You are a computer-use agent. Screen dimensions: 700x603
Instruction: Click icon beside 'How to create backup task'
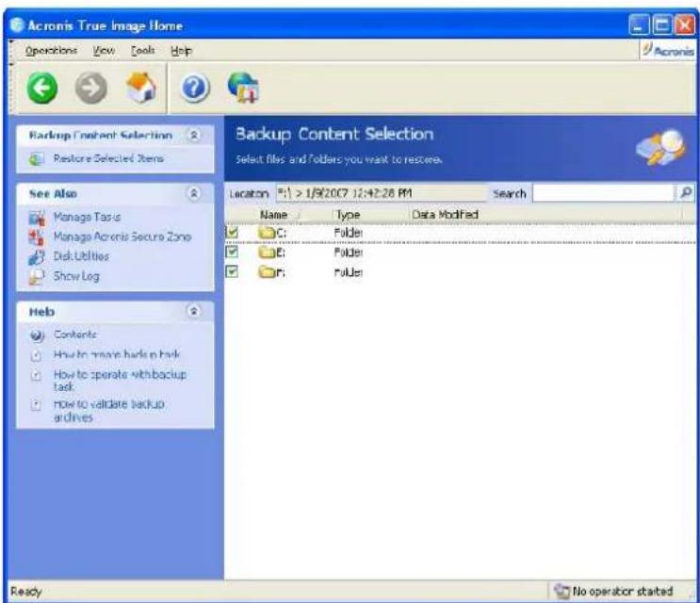tap(37, 355)
